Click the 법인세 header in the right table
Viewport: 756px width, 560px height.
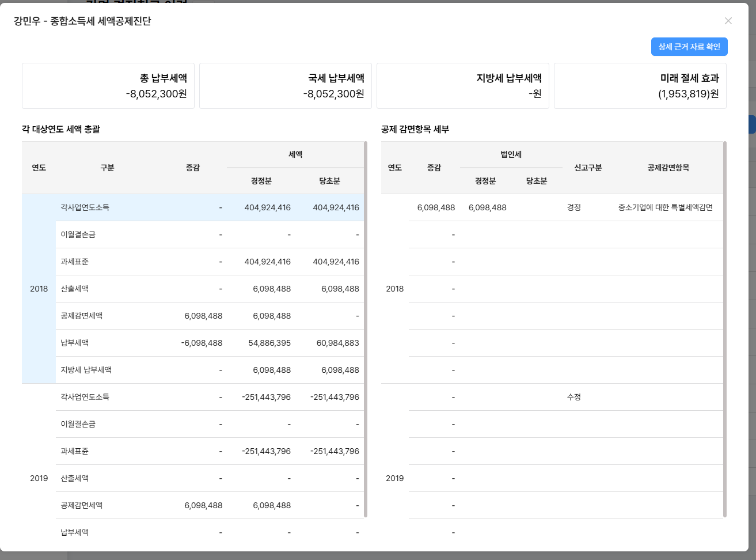click(x=511, y=154)
